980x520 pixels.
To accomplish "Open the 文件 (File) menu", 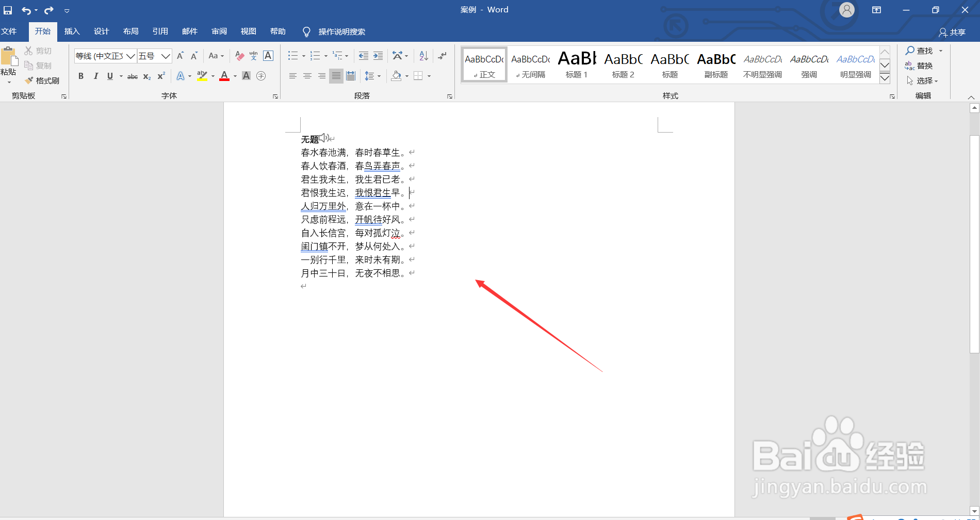I will [x=9, y=31].
